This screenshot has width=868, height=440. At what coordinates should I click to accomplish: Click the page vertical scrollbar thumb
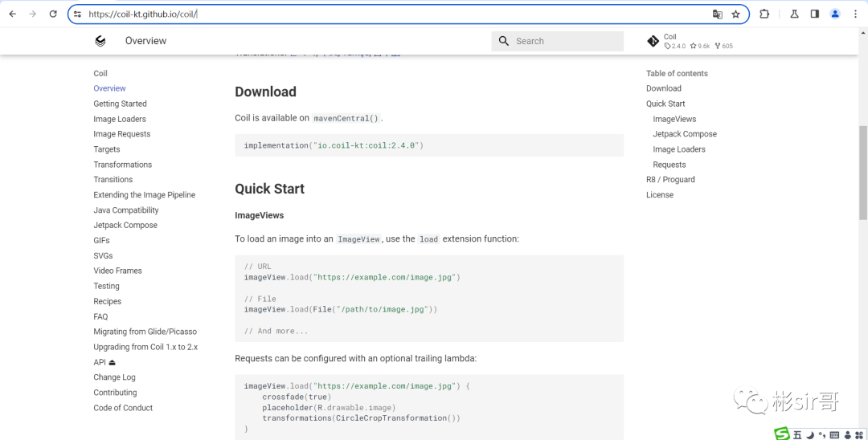coord(863,173)
